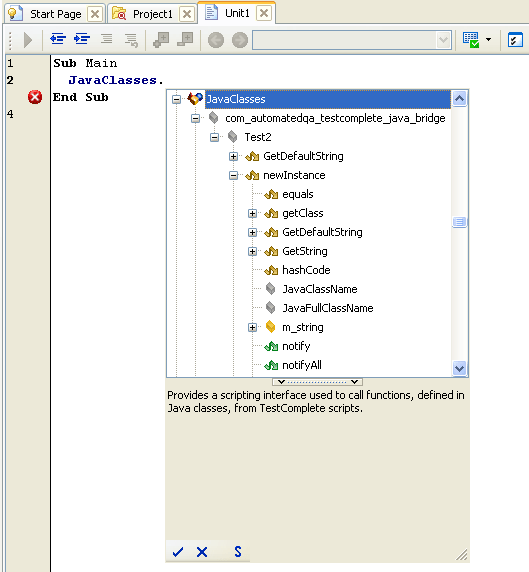Select the hashCode method item
The width and height of the screenshot is (529, 572).
tap(306, 270)
